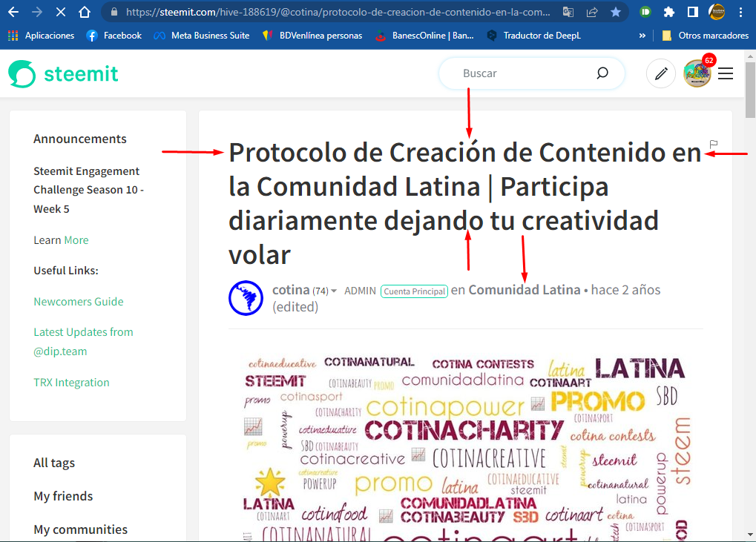Click the cotina author name

tap(291, 290)
